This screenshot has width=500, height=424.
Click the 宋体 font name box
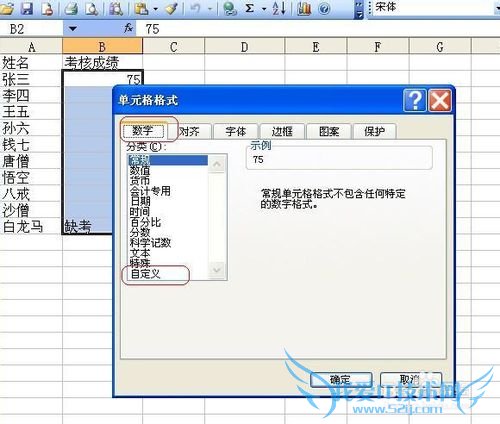[433, 7]
